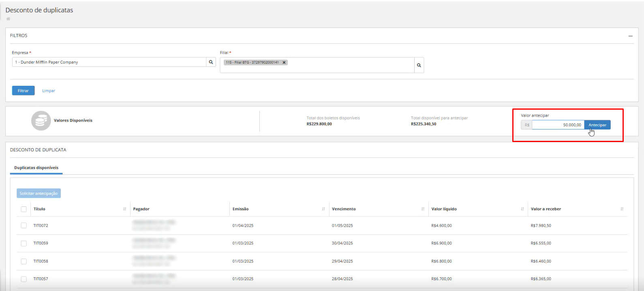Click the DESCONTO DE DUPLICATA section heading
This screenshot has width=644, height=291.
38,150
